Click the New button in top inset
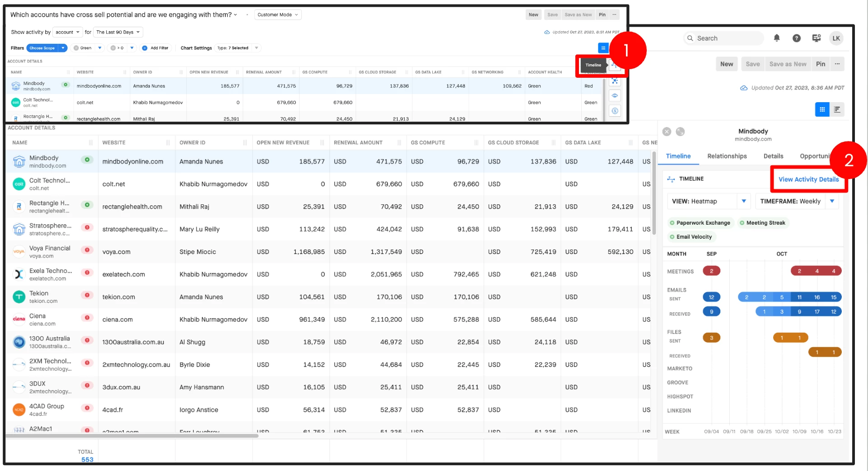This screenshot has height=471, width=868. click(x=533, y=14)
